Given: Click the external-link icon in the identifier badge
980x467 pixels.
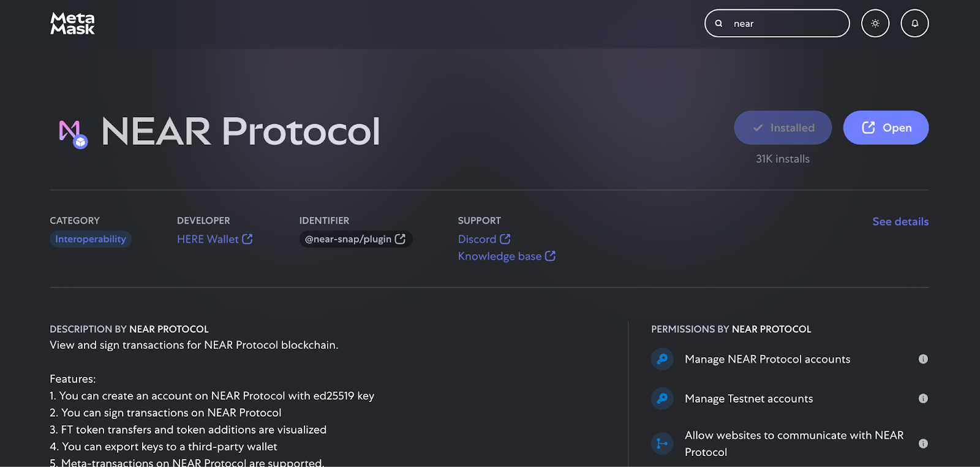Looking at the screenshot, I should (400, 239).
